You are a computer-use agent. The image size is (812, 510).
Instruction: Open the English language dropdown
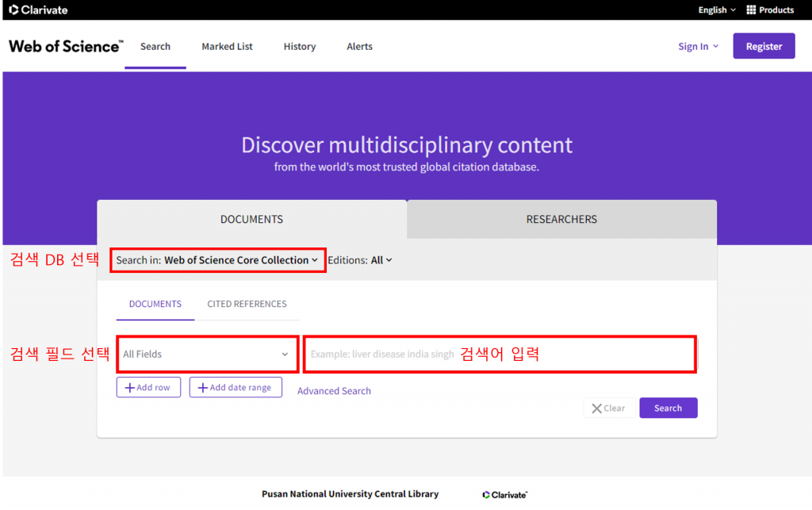coord(717,10)
